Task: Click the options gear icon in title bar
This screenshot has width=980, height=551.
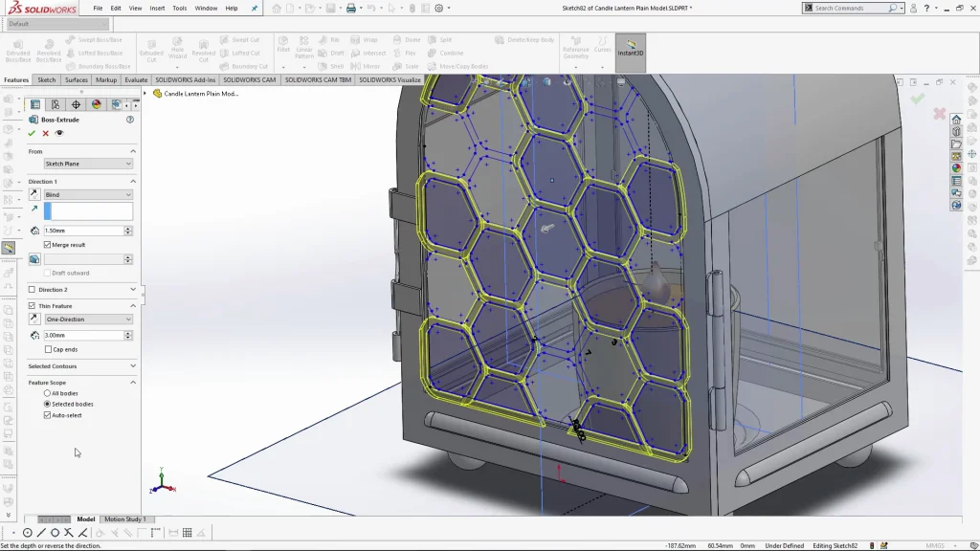Action: [x=438, y=9]
